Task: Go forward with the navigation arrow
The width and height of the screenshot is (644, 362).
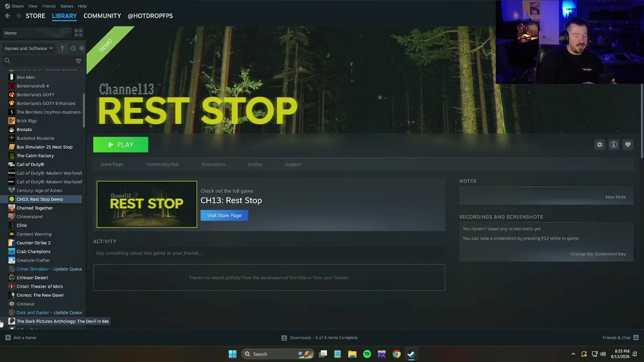Action: click(18, 16)
